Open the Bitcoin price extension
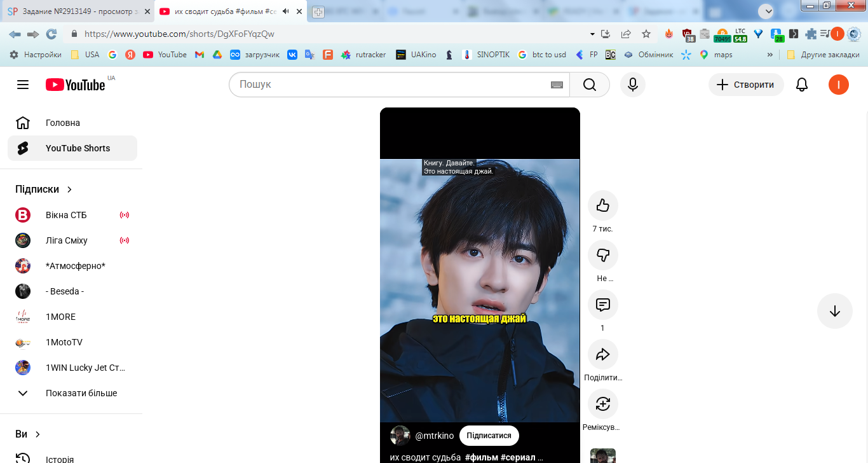 [722, 34]
